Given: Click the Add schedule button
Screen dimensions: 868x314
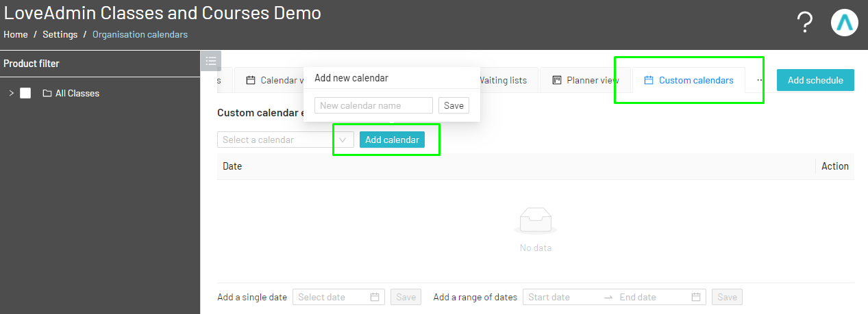Looking at the screenshot, I should (815, 80).
